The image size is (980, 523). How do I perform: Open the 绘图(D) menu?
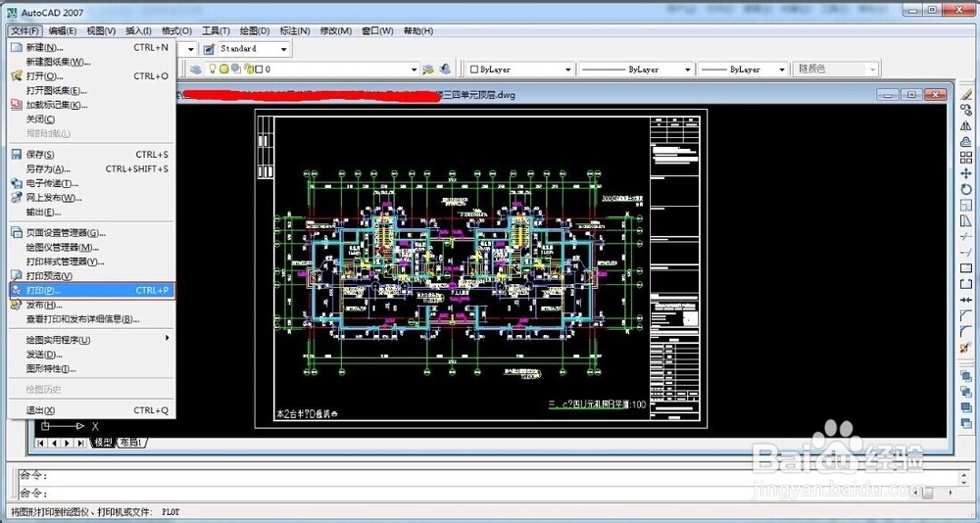click(x=255, y=30)
